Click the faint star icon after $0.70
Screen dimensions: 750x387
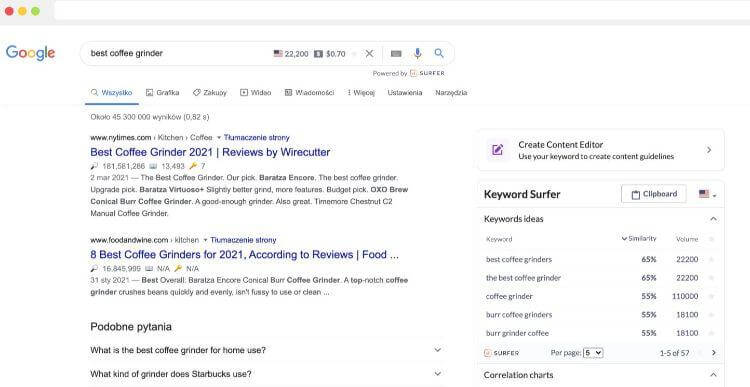pos(354,54)
